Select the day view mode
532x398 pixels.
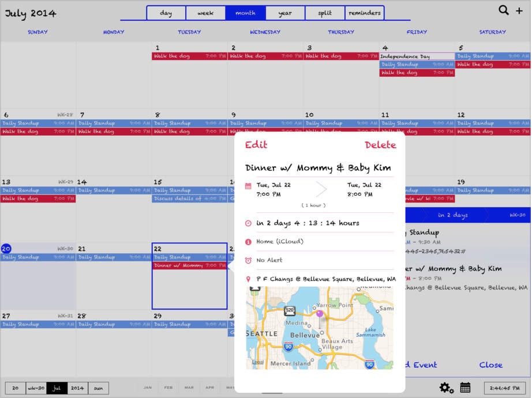(166, 12)
